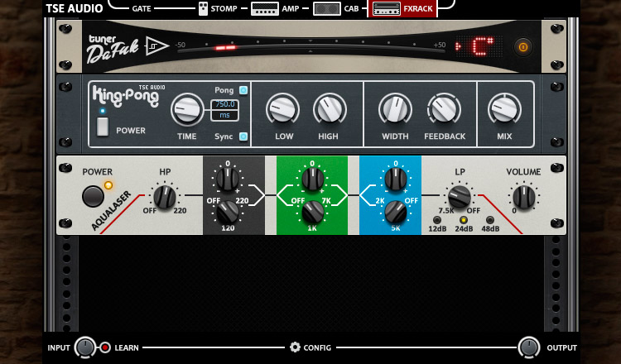This screenshot has height=364, width=621.
Task: Click the Aqualaser HP knob
Action: 165,196
